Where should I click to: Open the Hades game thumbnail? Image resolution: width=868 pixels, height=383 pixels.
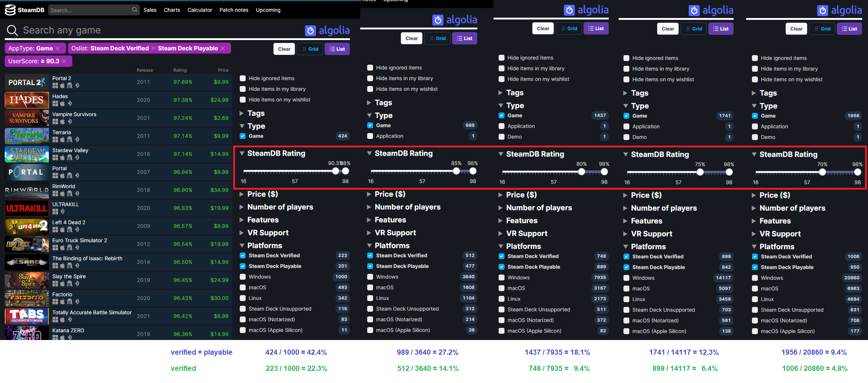27,100
